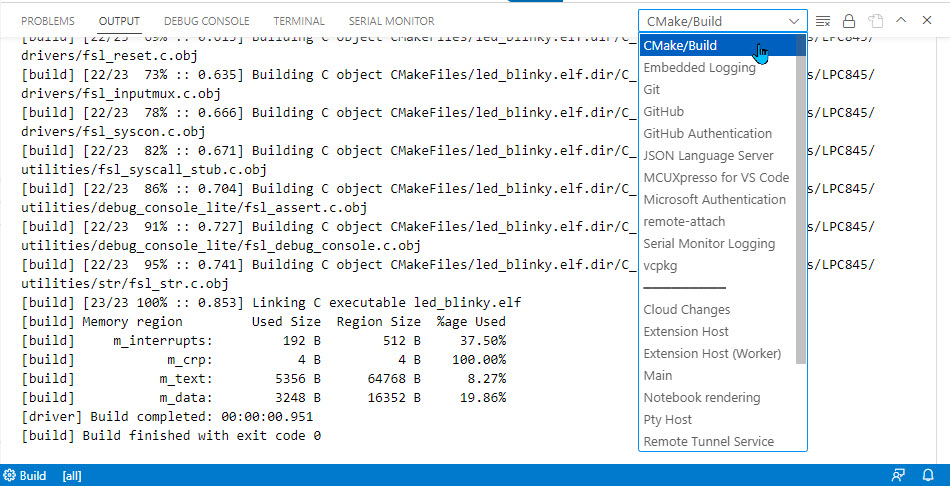The image size is (950, 486).
Task: Switch to the PROBLEMS tab
Action: click(x=48, y=21)
